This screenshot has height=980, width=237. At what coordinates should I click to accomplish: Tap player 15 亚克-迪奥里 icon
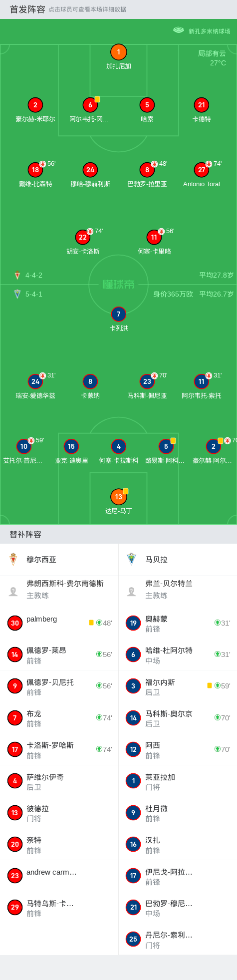click(x=71, y=446)
